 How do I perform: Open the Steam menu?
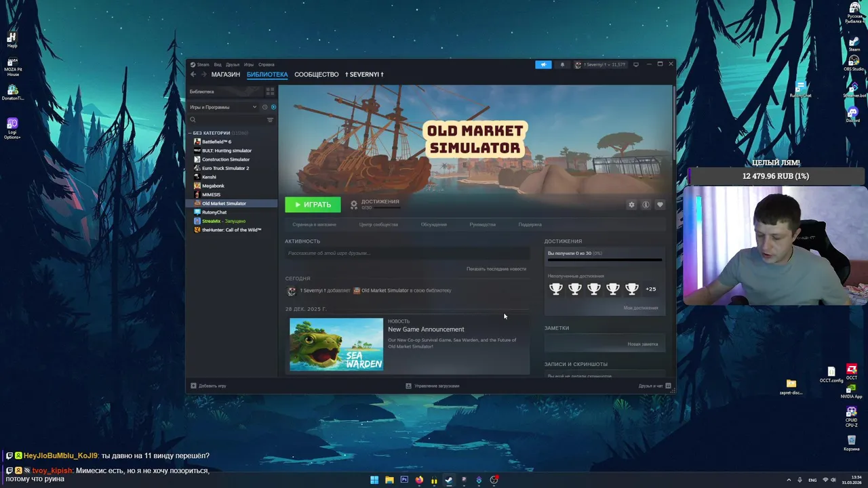click(x=200, y=64)
